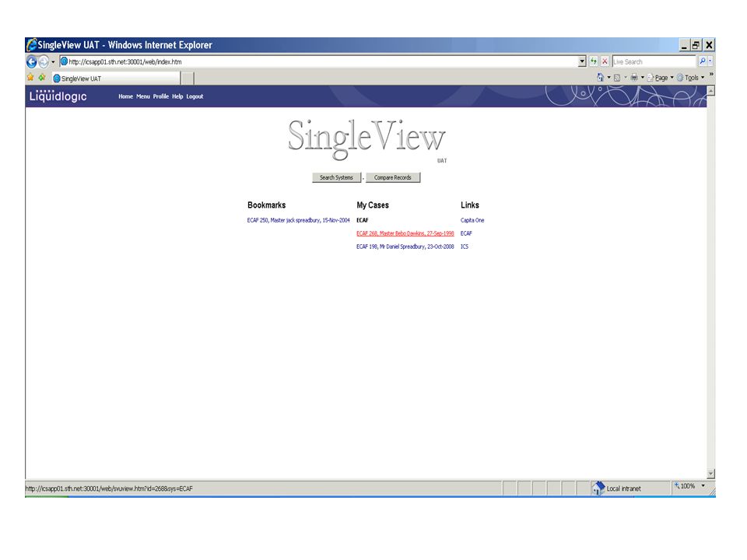Open bookmark ECAF 250 Master jack spreadbury

point(298,220)
